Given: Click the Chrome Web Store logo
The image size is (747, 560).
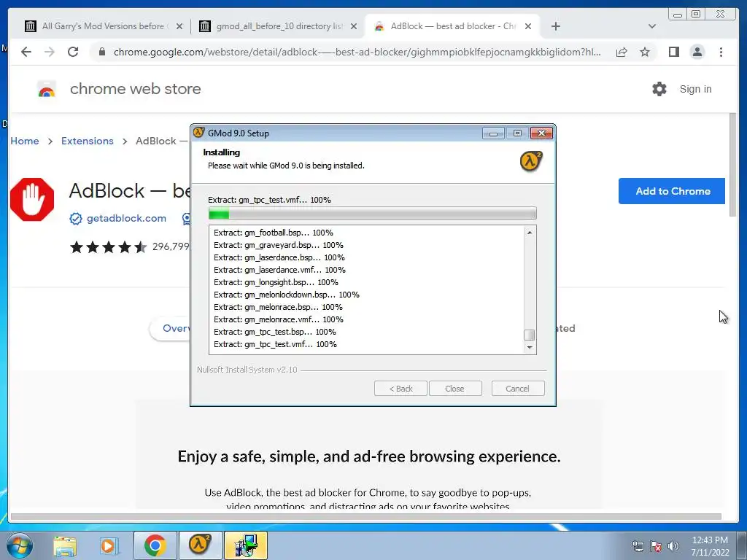Looking at the screenshot, I should 47,89.
